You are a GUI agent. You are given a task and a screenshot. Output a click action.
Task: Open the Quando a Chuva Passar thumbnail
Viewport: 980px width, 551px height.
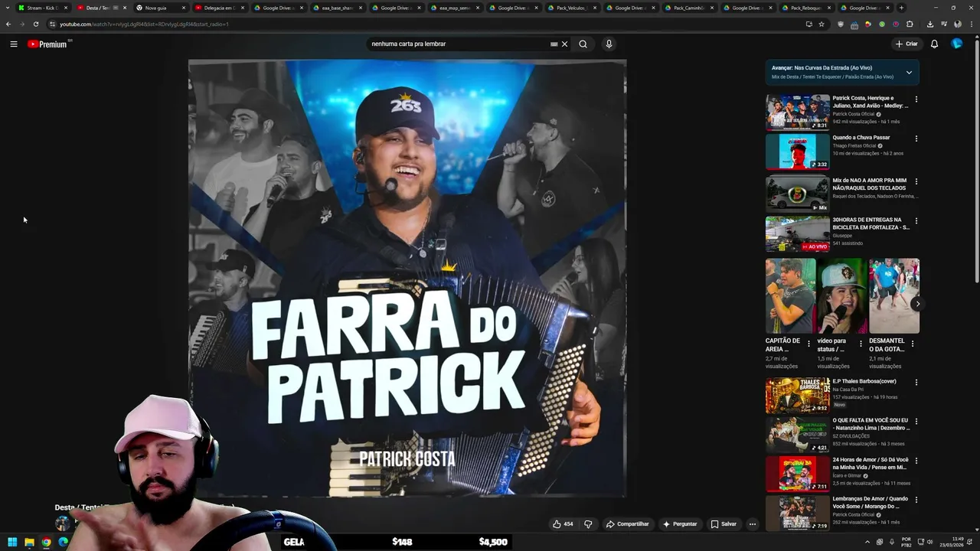[797, 152]
